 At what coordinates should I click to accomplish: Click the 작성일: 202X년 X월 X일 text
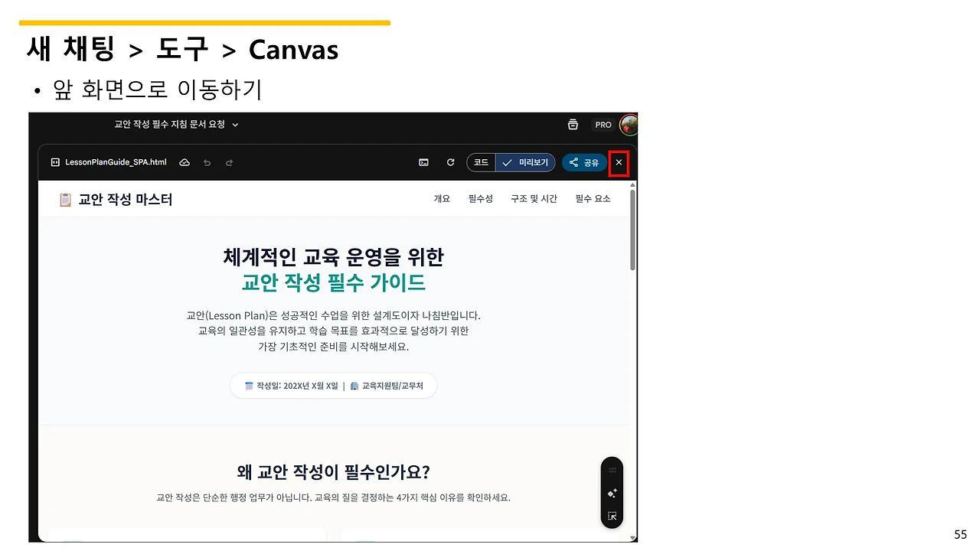pos(297,386)
